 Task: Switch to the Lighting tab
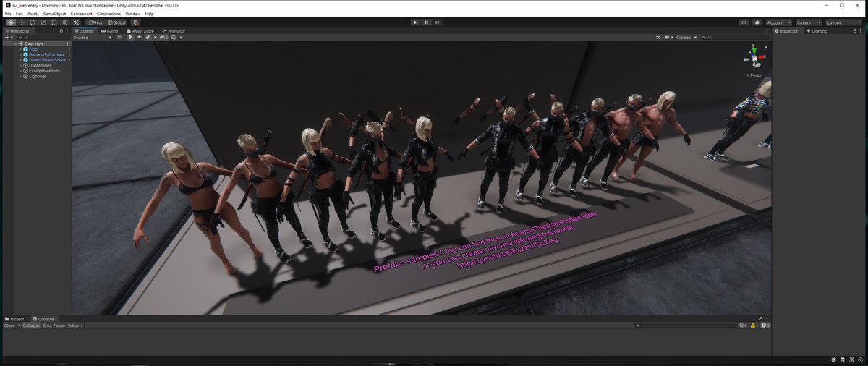coord(816,31)
